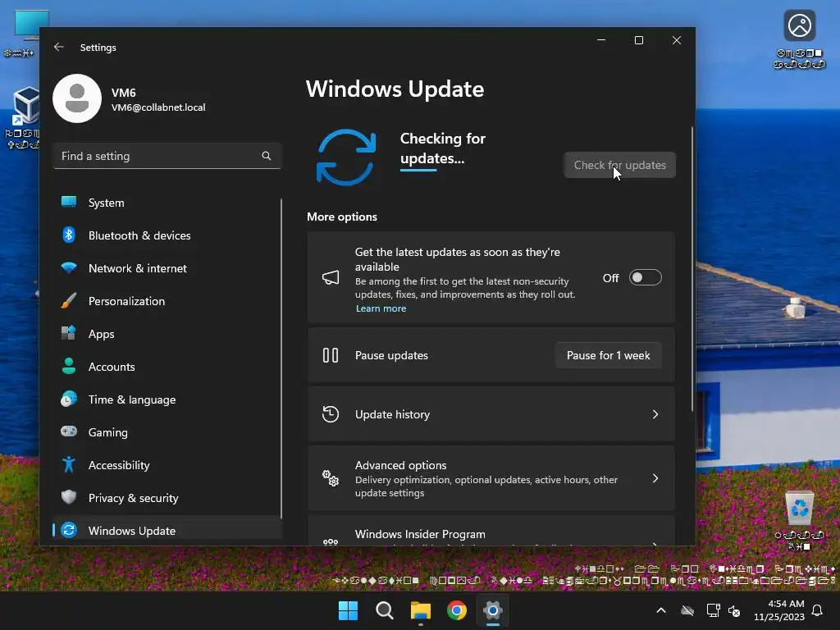The width and height of the screenshot is (840, 630).
Task: Click the VM6 user avatar picture
Action: tap(77, 98)
